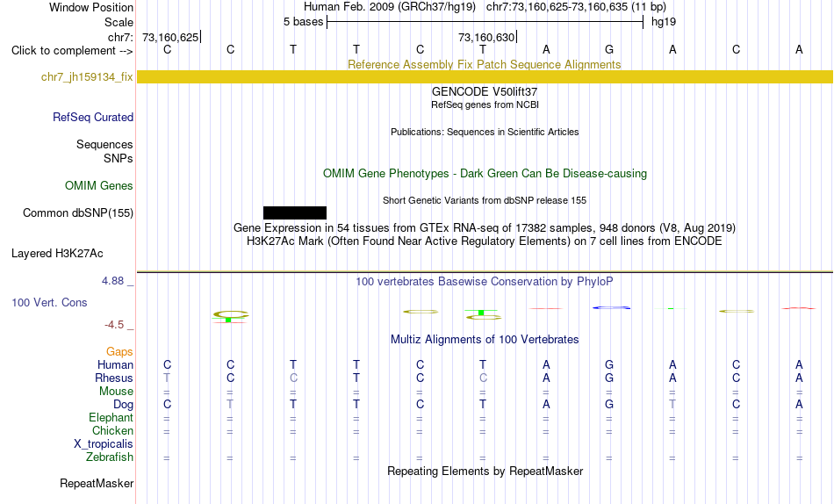Open 100 vertebrates Basewise Conservation title
834x504 pixels.
pyautogui.click(x=485, y=282)
